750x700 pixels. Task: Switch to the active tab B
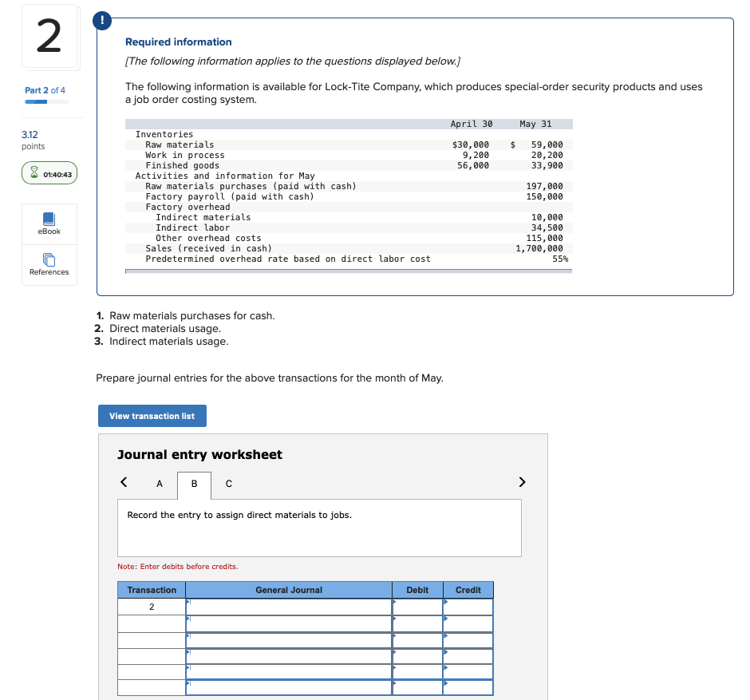click(193, 484)
